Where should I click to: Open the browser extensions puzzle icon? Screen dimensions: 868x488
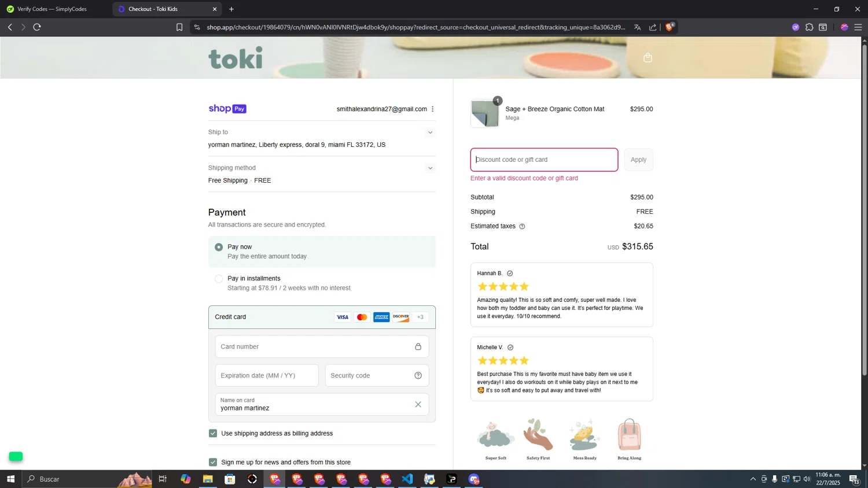[x=809, y=27]
